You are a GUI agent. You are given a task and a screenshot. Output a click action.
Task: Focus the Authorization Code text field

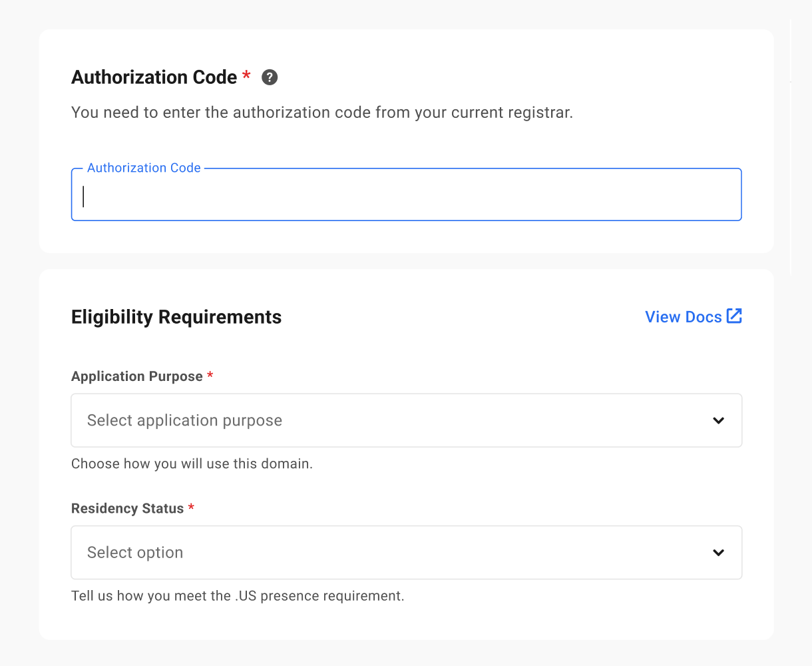[x=406, y=196]
